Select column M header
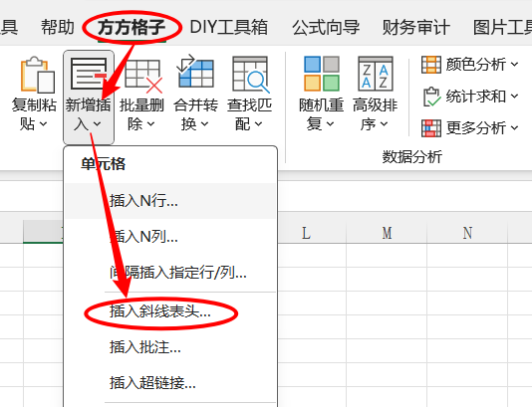This screenshot has height=407, width=532. [x=387, y=233]
